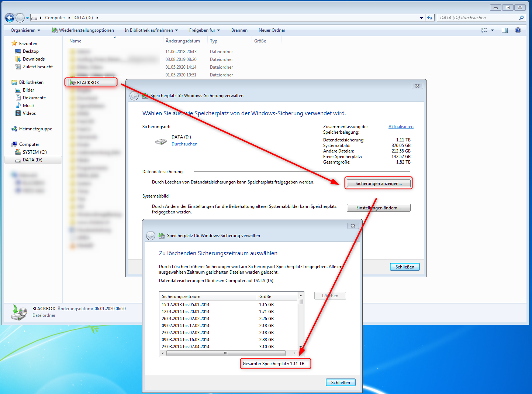Screen dimensions: 532x394
Task: Select backup 23.03.2014 bis 07.04.2014
Action: coord(229,347)
